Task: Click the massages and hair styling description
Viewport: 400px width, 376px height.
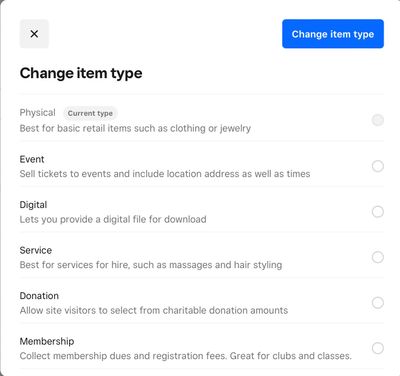Action: 151,265
